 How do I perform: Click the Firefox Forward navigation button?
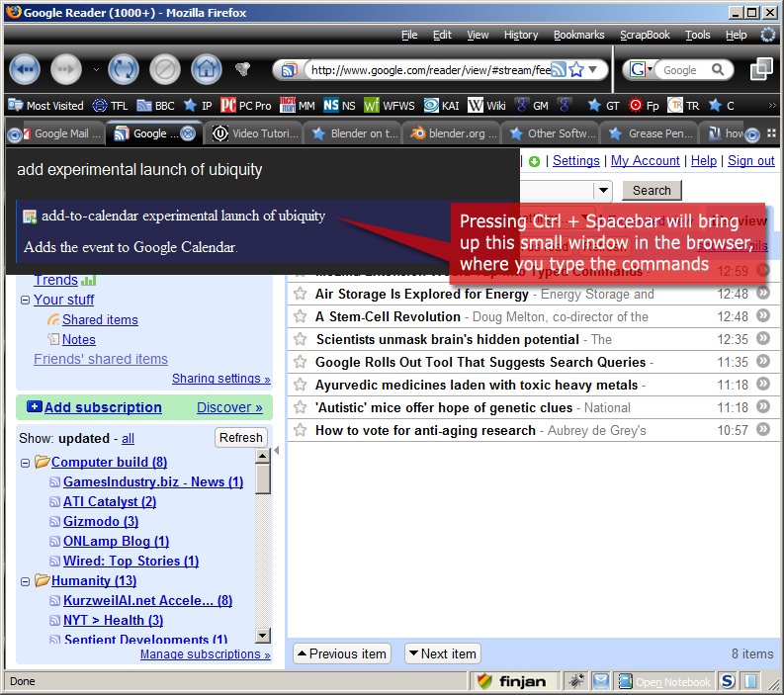pyautogui.click(x=66, y=69)
